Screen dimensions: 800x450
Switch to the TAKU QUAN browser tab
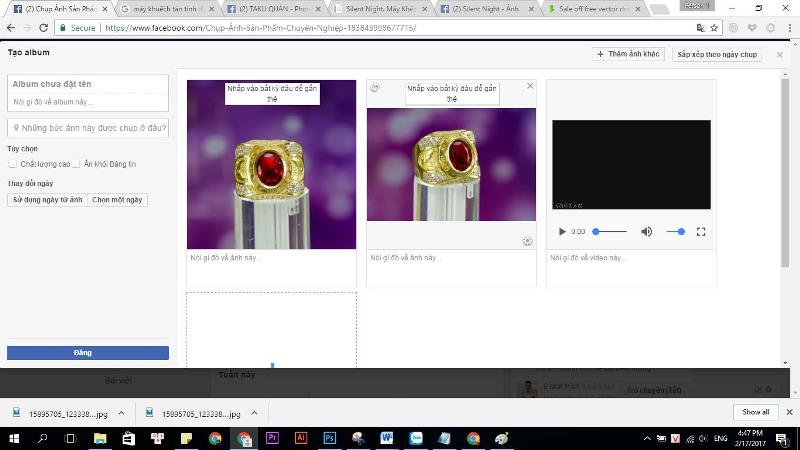click(270, 9)
